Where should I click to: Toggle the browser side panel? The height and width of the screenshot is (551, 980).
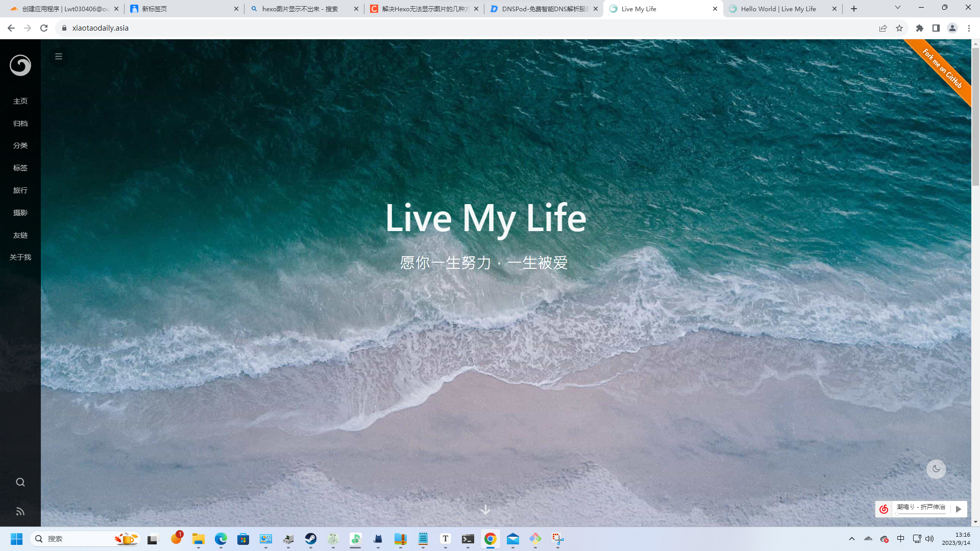tap(936, 28)
